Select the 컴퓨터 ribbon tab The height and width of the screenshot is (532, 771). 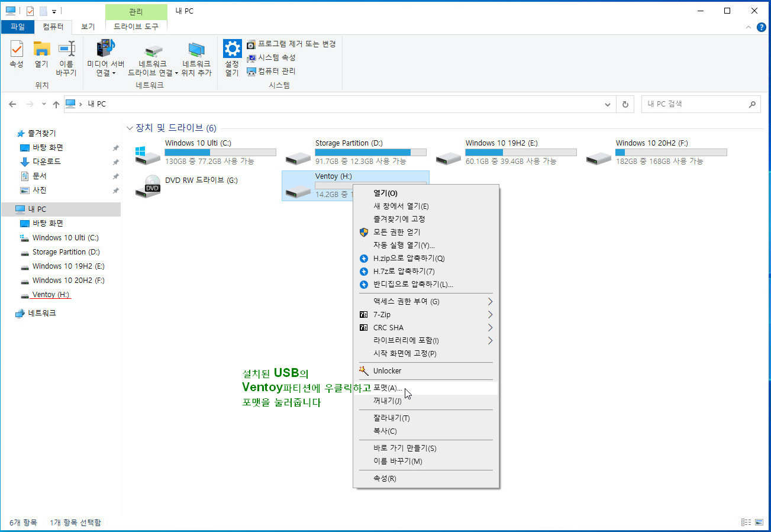53,27
